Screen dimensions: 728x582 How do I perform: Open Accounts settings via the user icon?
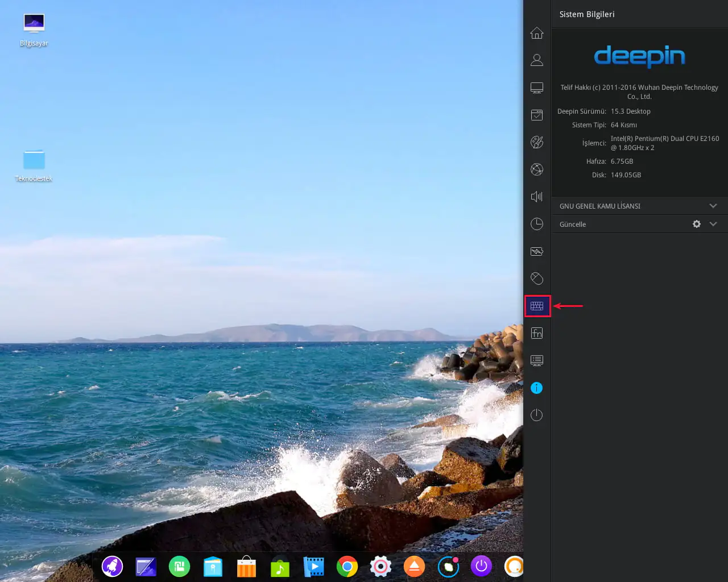[x=536, y=60]
